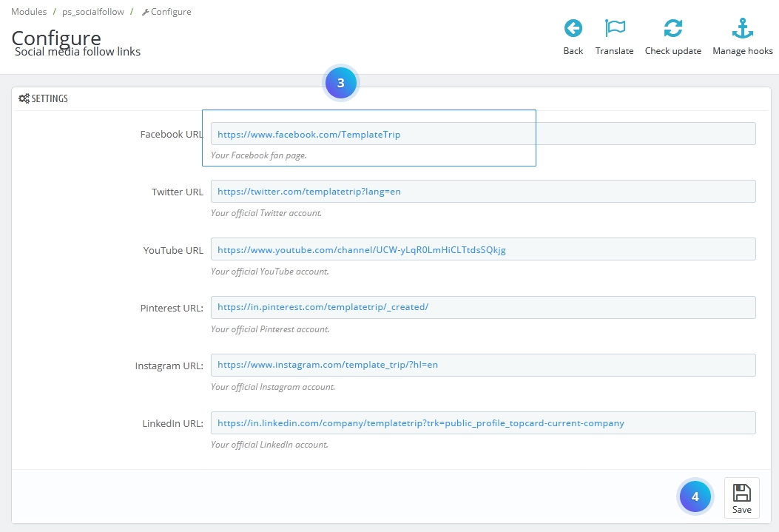Focus the LinkedIn URL input field
The width and height of the screenshot is (779, 532).
pyautogui.click(x=483, y=422)
